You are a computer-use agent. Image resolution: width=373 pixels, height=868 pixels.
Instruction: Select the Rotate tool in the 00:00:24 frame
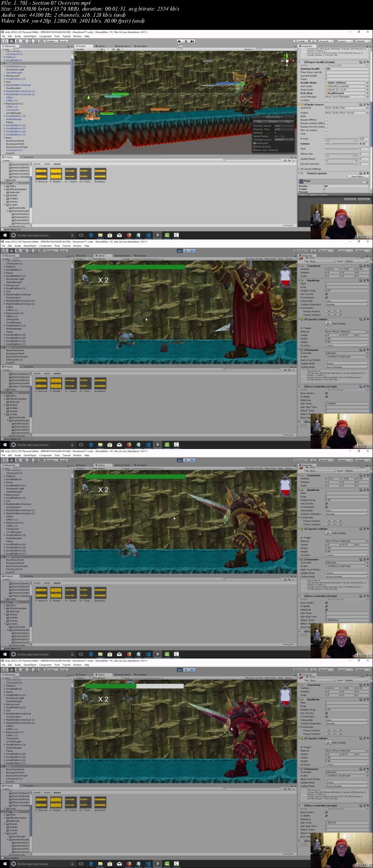(x=17, y=41)
